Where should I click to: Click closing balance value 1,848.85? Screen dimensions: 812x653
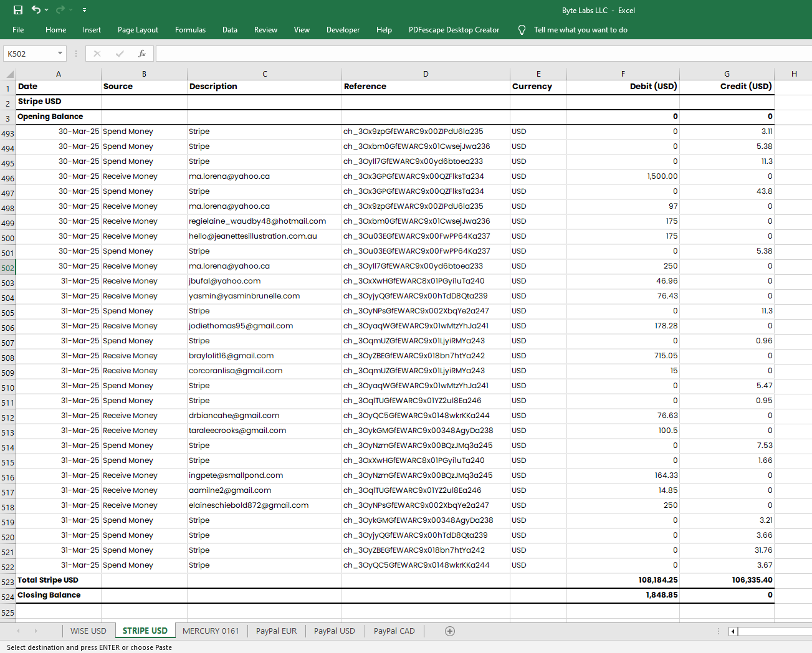623,595
